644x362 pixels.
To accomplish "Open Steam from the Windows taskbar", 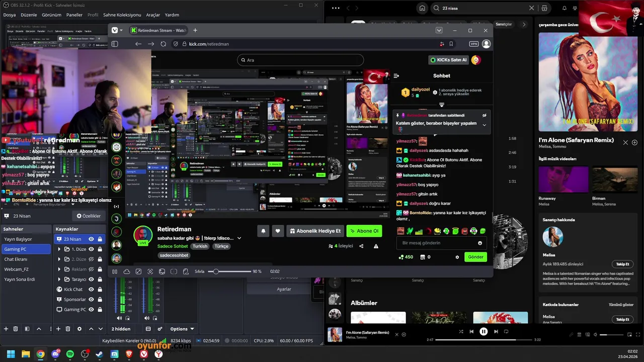I will coord(100,354).
